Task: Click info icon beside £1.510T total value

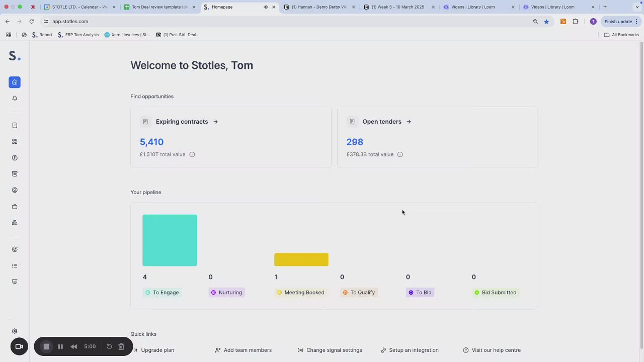Action: 192,154
